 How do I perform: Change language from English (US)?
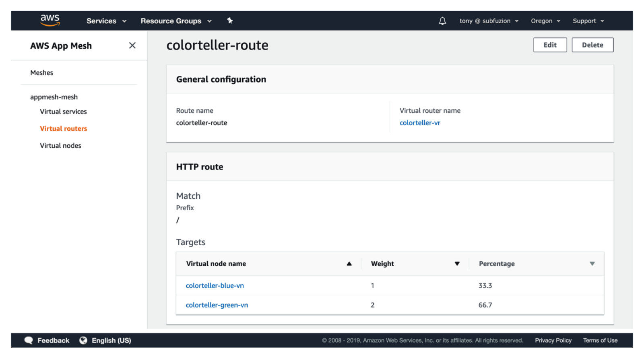pos(111,340)
